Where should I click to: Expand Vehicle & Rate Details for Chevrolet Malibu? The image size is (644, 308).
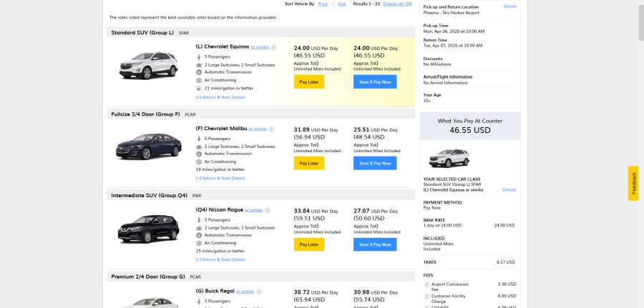point(220,178)
